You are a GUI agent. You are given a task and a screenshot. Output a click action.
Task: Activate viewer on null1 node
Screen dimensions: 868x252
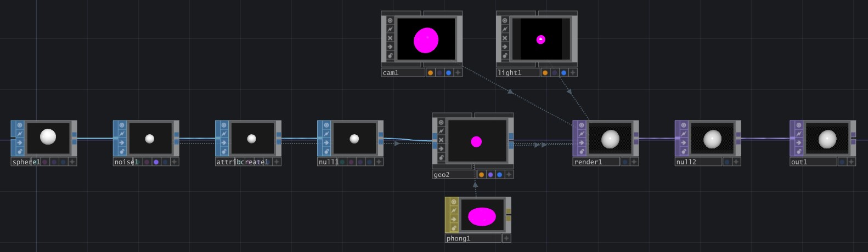coord(326,125)
